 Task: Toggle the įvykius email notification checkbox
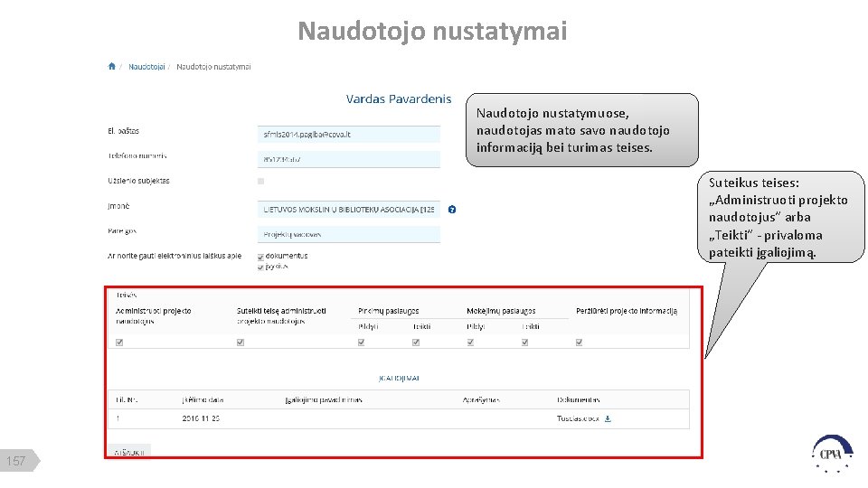click(x=260, y=267)
